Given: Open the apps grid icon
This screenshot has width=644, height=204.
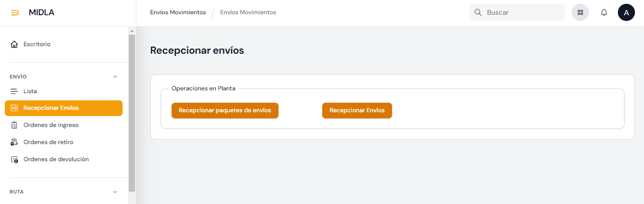Looking at the screenshot, I should pos(580,13).
